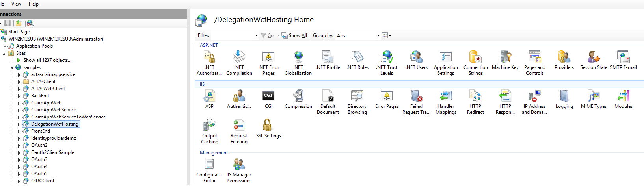Open Authentication feature
Viewport: 644px width, 187px height.
click(239, 99)
